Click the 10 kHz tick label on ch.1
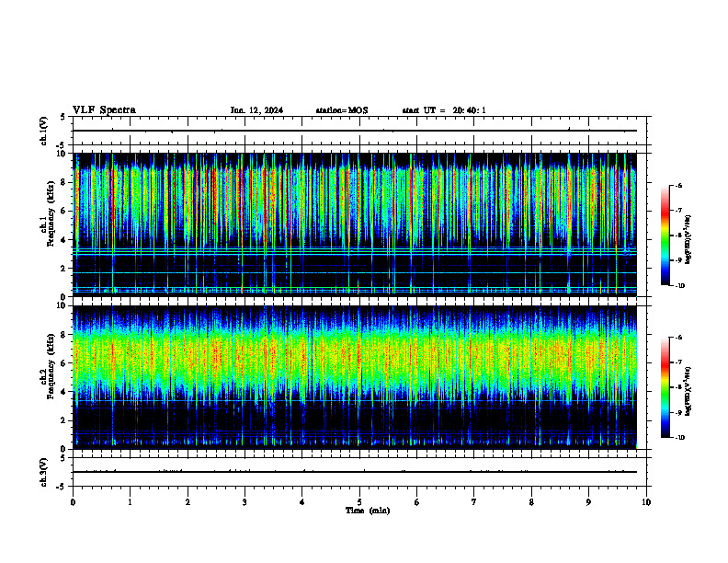Viewport: 728px width, 563px height. [x=63, y=154]
